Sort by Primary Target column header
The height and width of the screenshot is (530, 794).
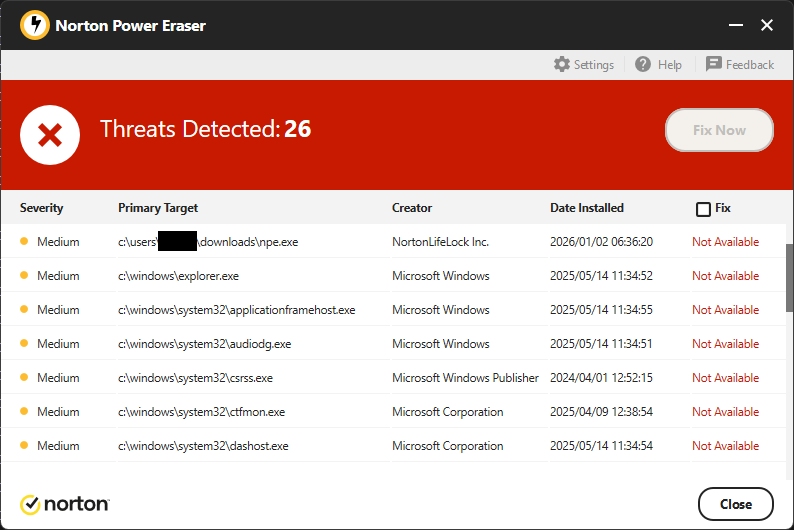(x=158, y=208)
